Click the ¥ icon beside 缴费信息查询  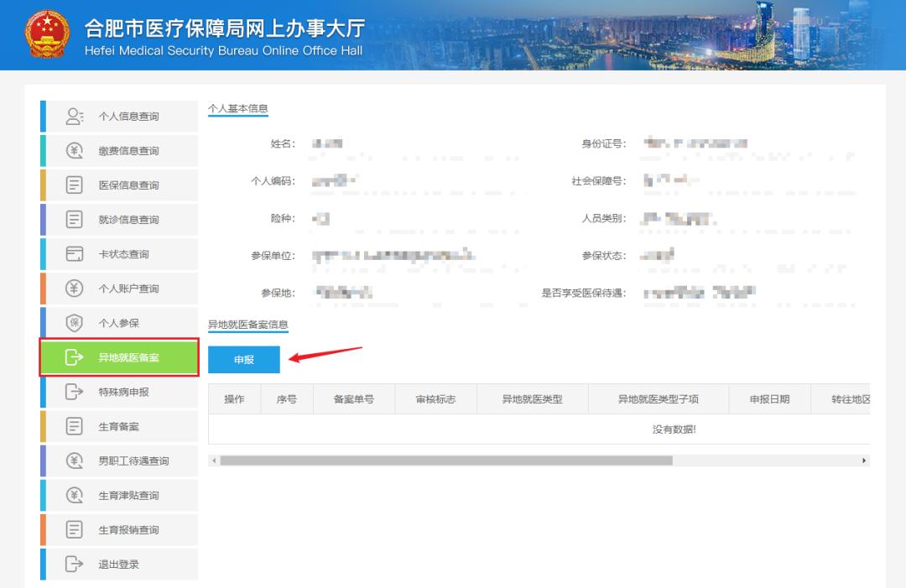pos(75,150)
